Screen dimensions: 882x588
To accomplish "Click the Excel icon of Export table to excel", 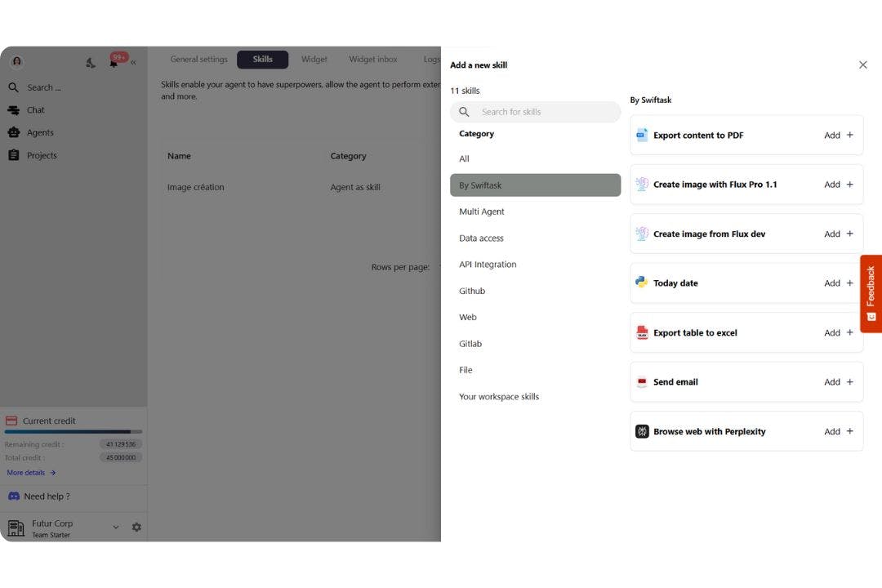I will coord(642,332).
